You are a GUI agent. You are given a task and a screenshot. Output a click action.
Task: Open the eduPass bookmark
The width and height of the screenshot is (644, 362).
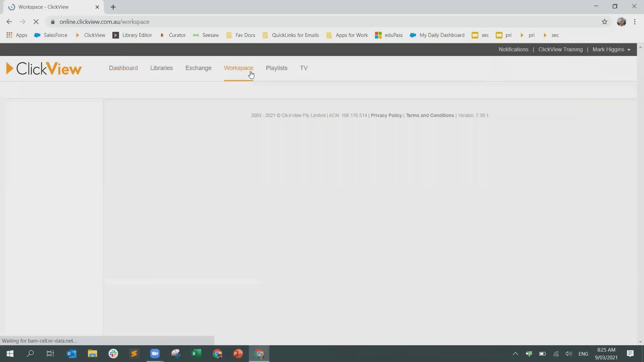coord(389,35)
